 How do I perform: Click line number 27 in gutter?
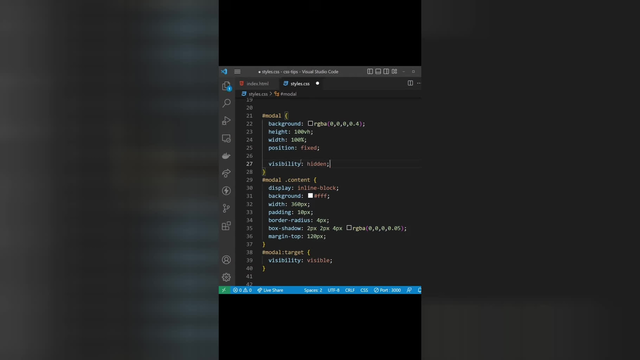(249, 164)
